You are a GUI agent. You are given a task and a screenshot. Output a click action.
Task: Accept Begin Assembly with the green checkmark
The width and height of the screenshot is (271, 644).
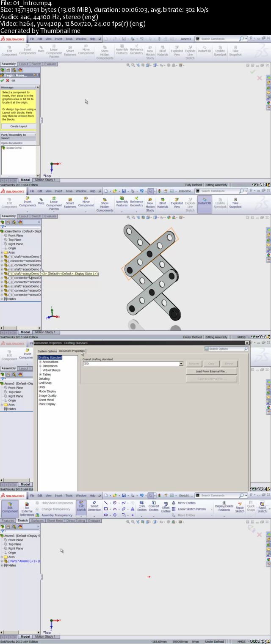click(3, 80)
